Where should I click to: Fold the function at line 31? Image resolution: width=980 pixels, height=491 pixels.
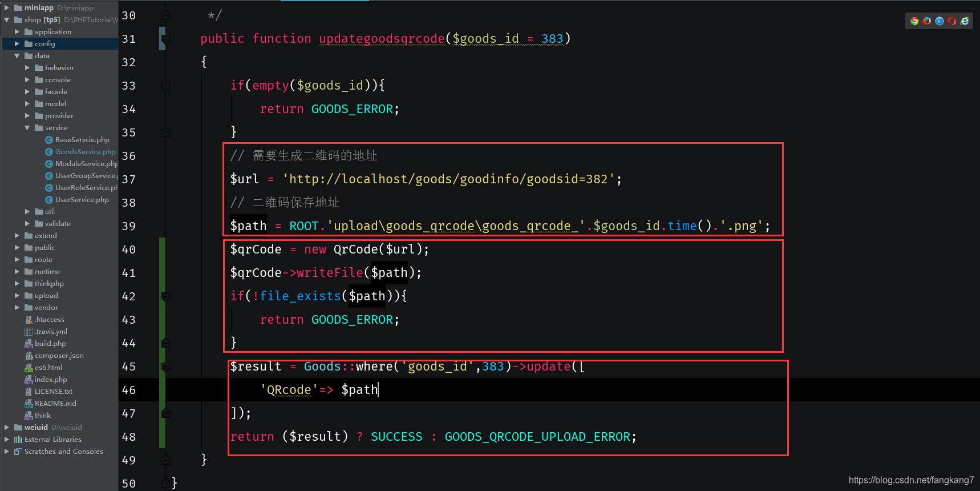pyautogui.click(x=165, y=39)
